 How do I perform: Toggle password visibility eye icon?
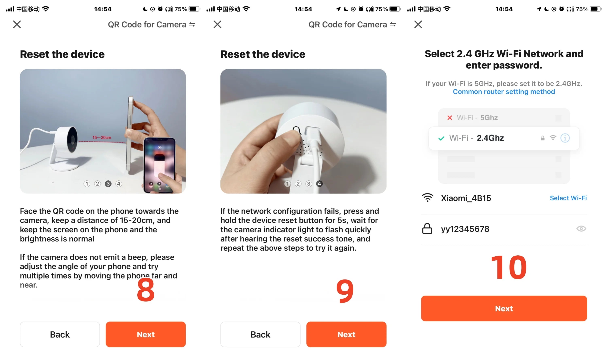click(x=581, y=229)
